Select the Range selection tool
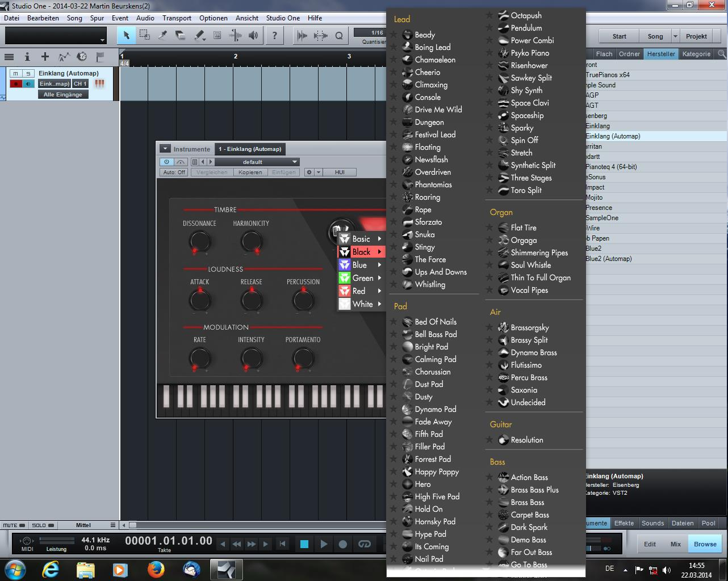 pyautogui.click(x=144, y=36)
